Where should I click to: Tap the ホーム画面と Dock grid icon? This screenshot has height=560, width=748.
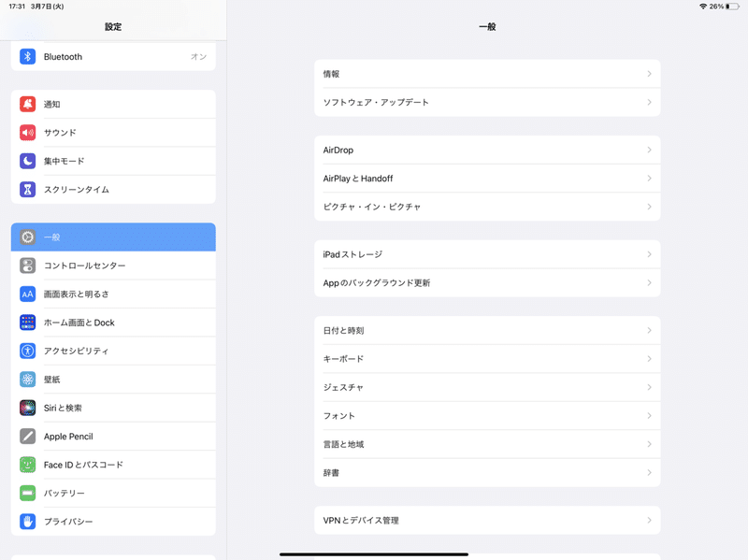[28, 323]
